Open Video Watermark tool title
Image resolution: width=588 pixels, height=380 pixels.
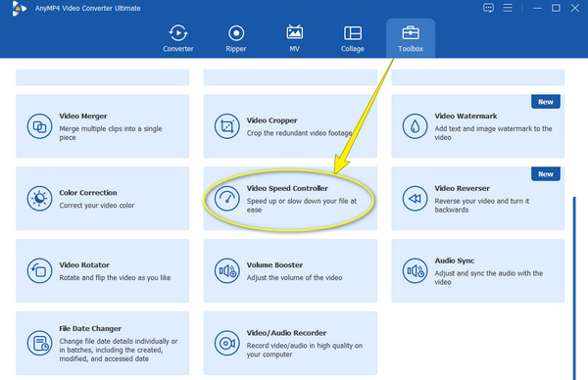tap(465, 117)
